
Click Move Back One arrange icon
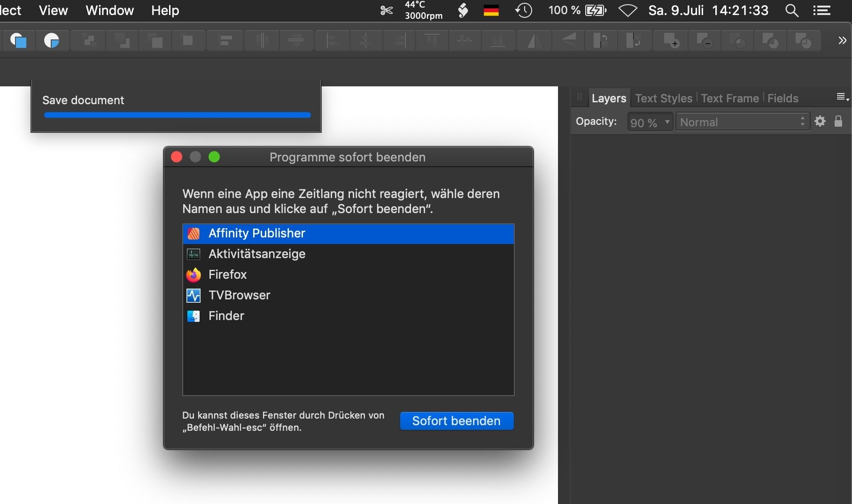point(123,41)
